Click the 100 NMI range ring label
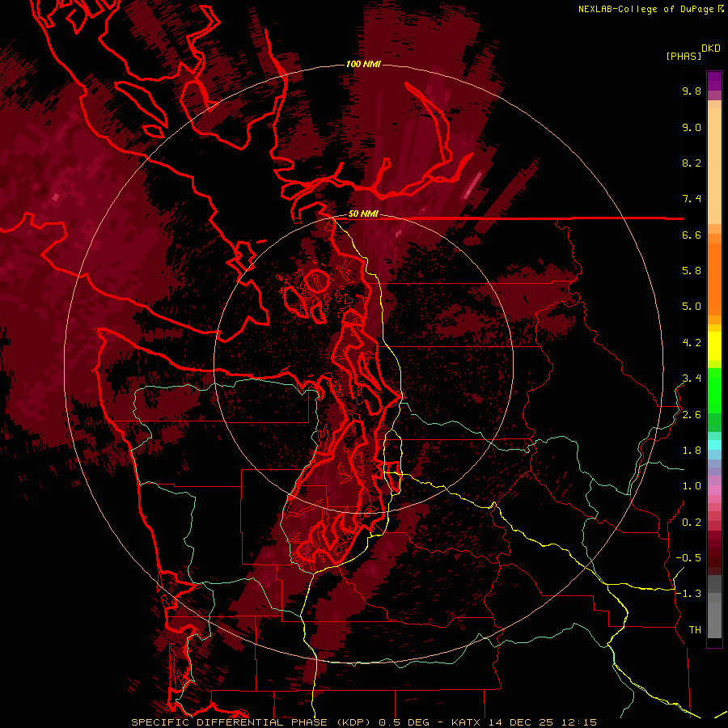Viewport: 728px width, 728px height. coord(363,64)
